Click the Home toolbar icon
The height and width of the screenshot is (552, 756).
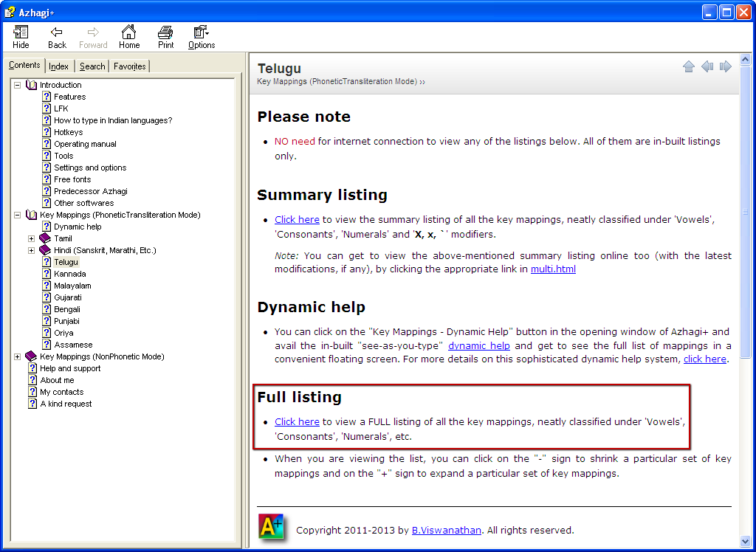tap(129, 37)
